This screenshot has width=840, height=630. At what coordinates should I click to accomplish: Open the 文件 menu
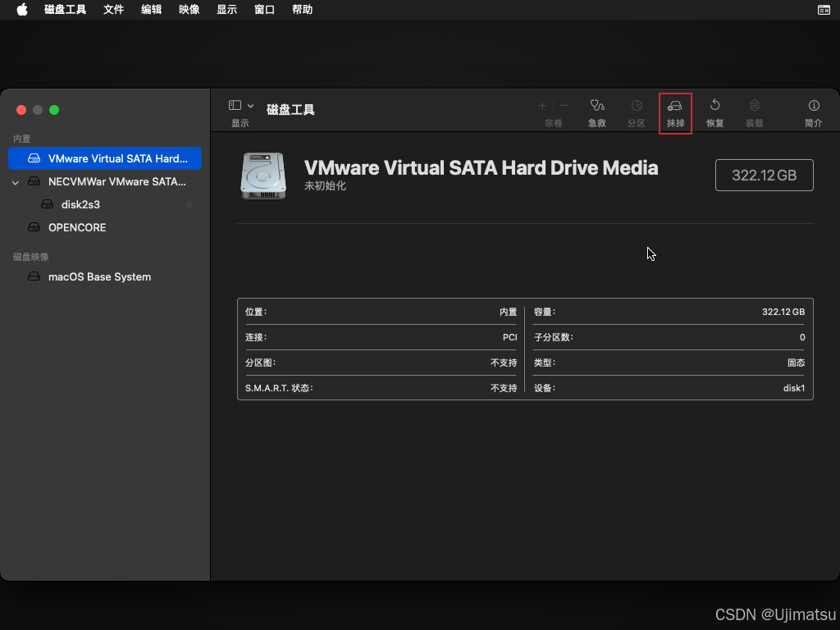pos(113,10)
